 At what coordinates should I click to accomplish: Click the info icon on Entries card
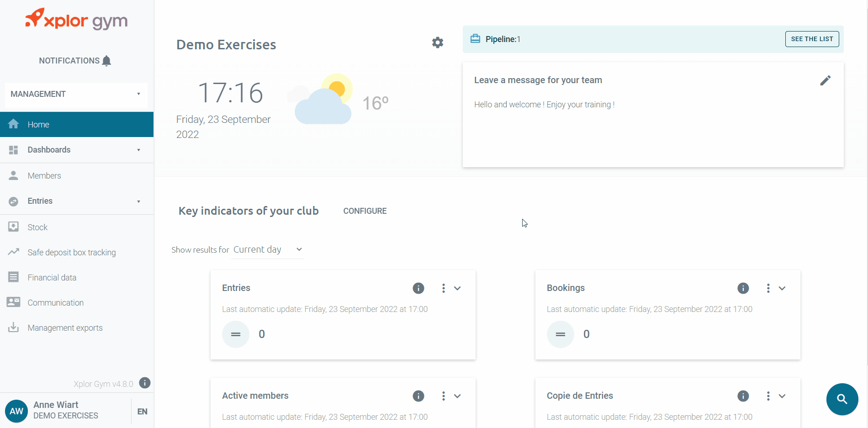[418, 288]
